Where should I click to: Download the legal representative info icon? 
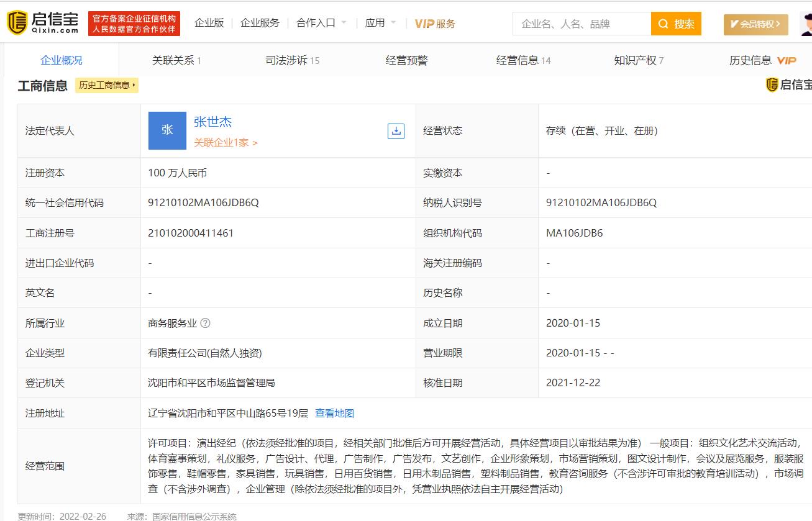tap(396, 131)
